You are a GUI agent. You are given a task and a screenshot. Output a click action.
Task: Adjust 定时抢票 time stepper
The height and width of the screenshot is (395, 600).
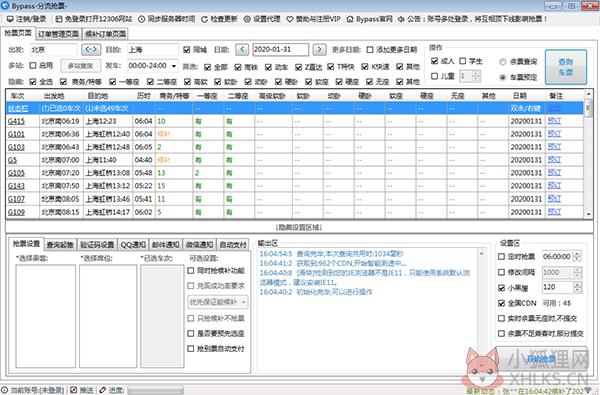(577, 256)
